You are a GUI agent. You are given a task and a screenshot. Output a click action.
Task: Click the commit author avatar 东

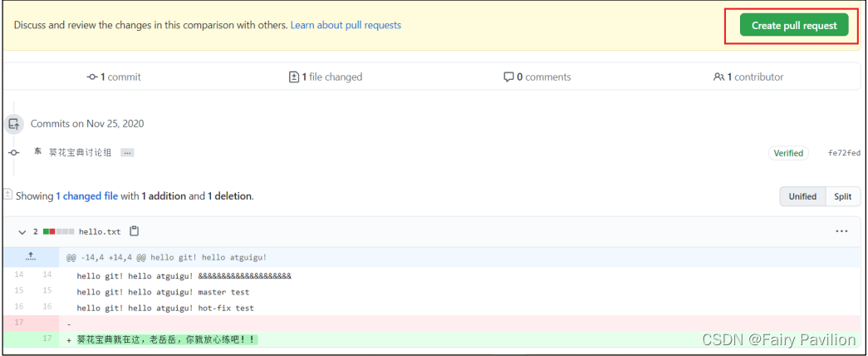point(37,151)
